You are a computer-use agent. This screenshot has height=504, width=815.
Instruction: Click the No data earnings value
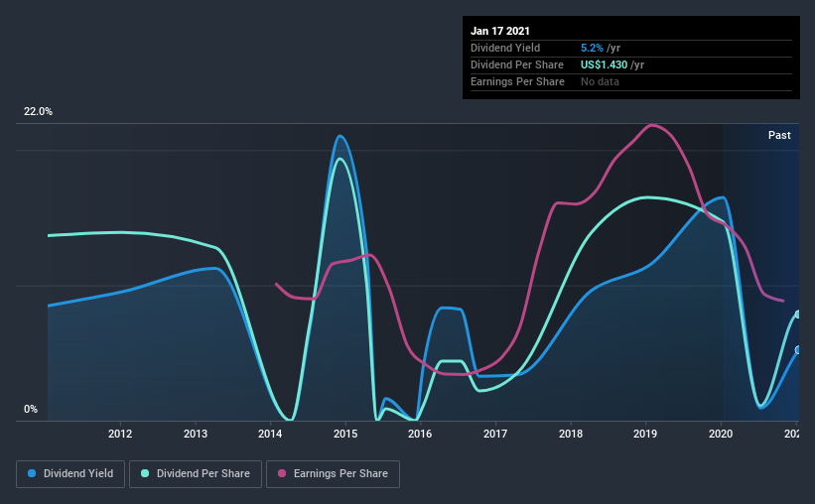click(x=600, y=81)
